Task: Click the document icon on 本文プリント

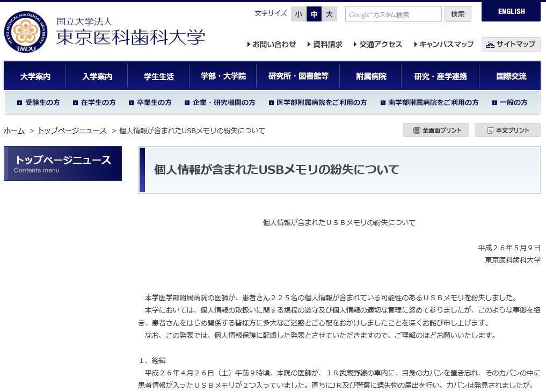Action: pos(490,130)
